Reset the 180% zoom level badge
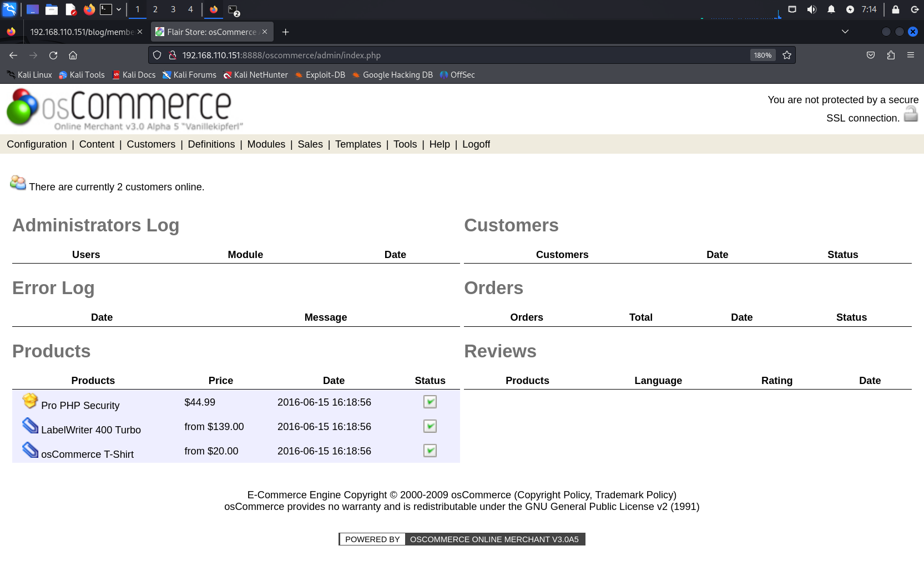The height and width of the screenshot is (576, 924). coord(763,55)
